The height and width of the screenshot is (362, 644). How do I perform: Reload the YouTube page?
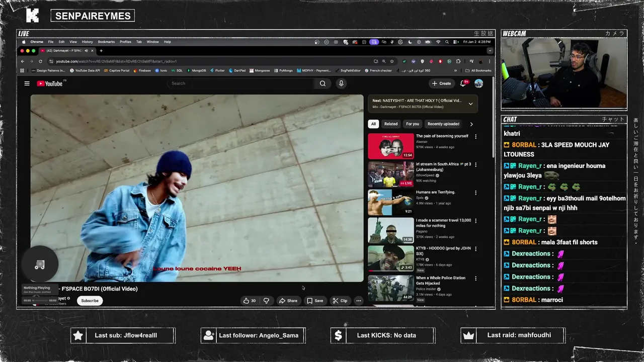(40, 61)
